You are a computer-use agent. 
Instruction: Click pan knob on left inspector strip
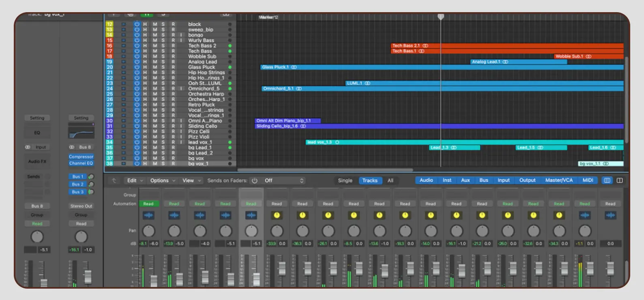point(37,237)
